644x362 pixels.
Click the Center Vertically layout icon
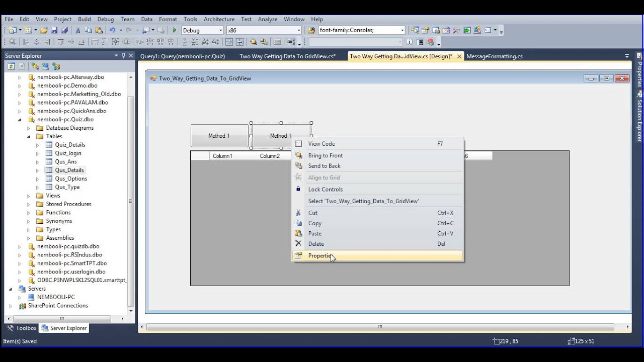[239, 42]
